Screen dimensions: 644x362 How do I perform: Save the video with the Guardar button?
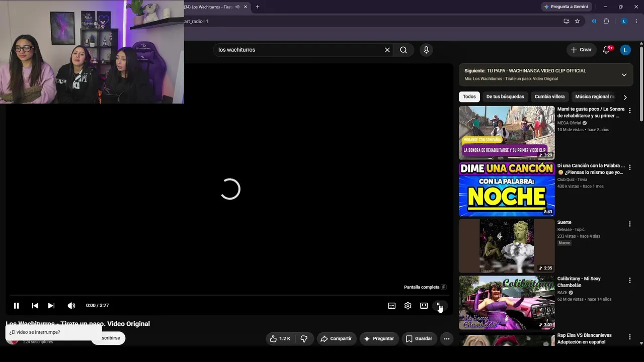click(x=419, y=339)
